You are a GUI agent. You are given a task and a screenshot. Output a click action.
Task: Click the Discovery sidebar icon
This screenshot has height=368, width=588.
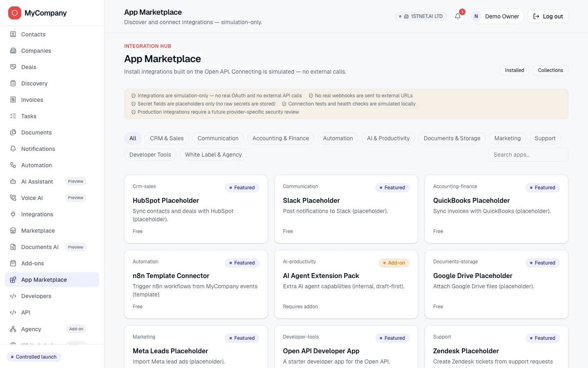click(x=13, y=83)
